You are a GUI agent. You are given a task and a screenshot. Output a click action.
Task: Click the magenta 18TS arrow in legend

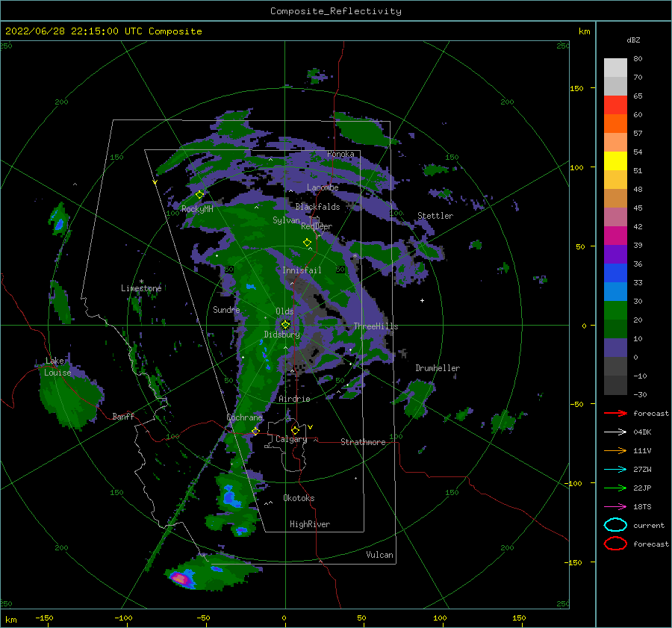tap(615, 507)
